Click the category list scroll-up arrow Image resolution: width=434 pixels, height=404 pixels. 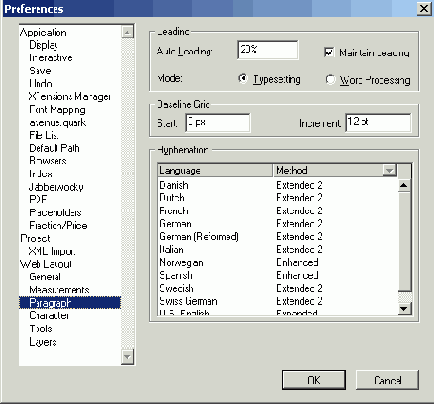tap(127, 32)
